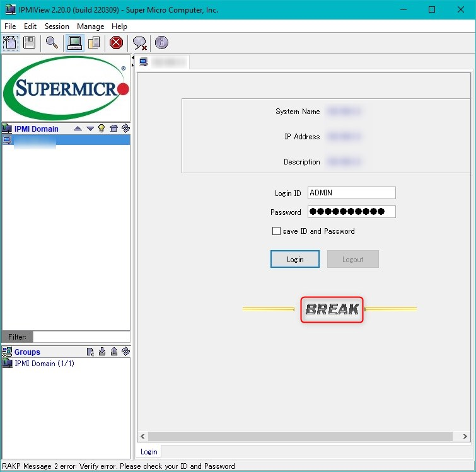Click the magnifying glass search icon

[x=52, y=43]
